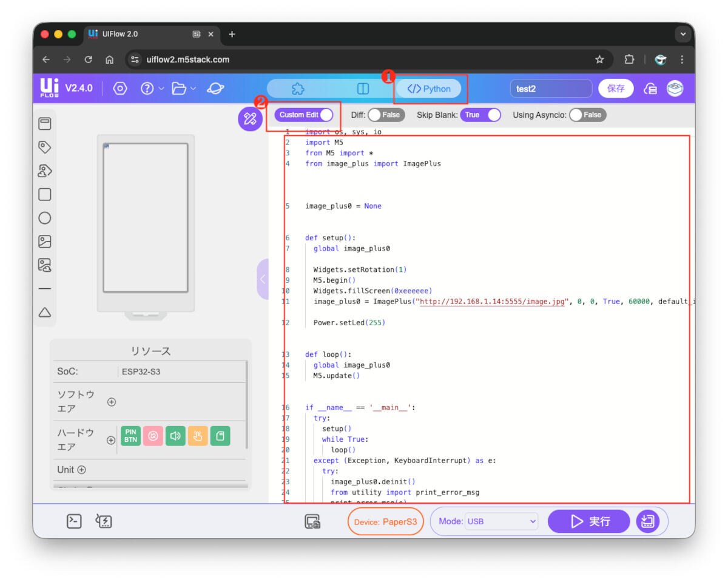Screen dimensions: 728x582
Task: Select the Rectangle widget tool
Action: point(44,194)
